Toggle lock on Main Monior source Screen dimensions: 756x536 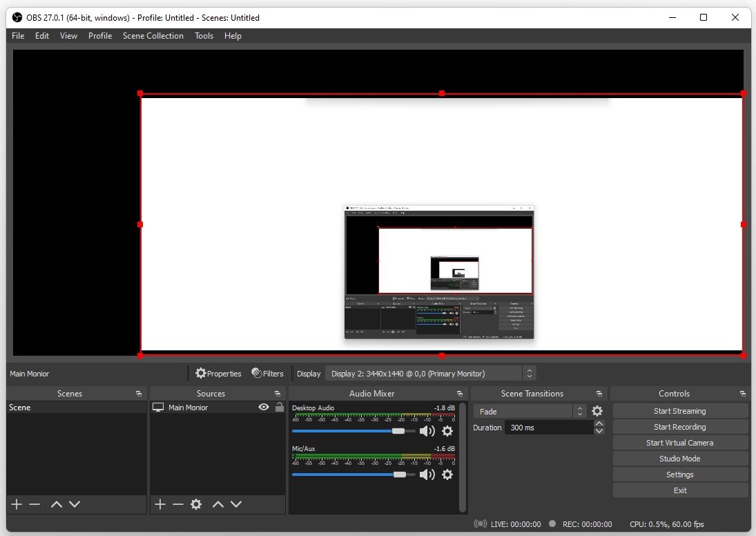[279, 408]
